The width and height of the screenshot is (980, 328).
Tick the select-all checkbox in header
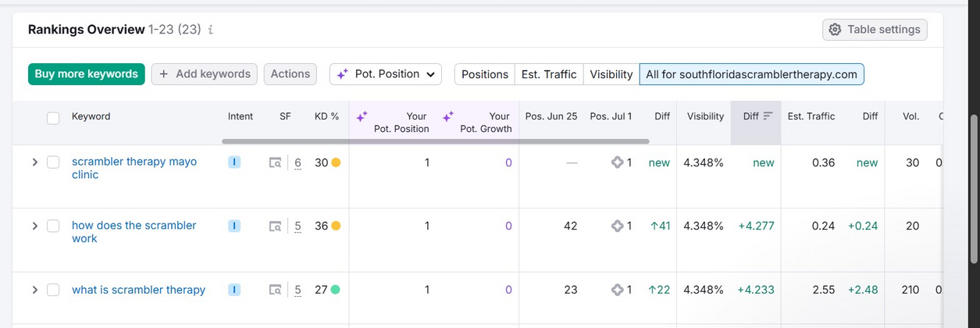pyautogui.click(x=53, y=118)
